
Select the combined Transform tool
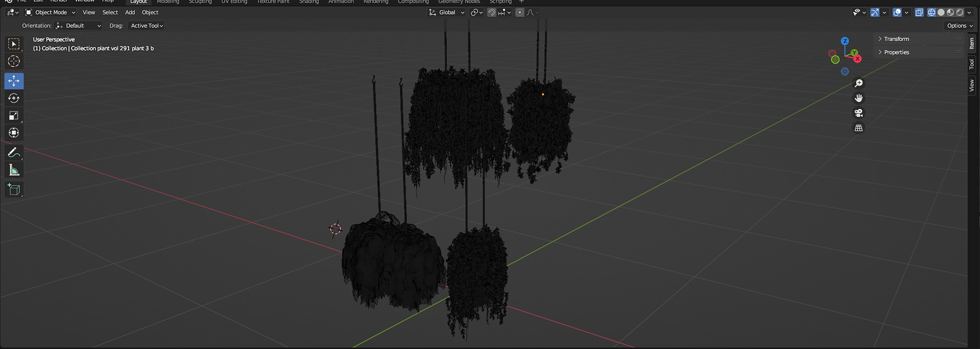pyautogui.click(x=14, y=133)
